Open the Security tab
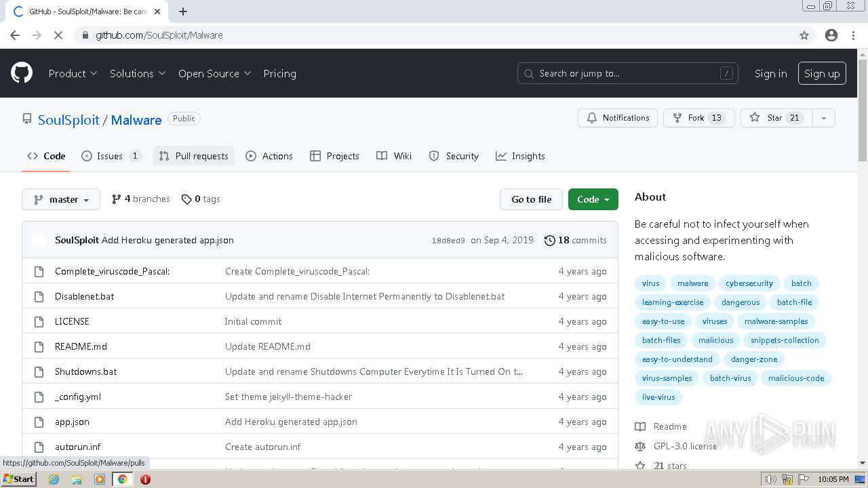This screenshot has width=868, height=488. [454, 156]
